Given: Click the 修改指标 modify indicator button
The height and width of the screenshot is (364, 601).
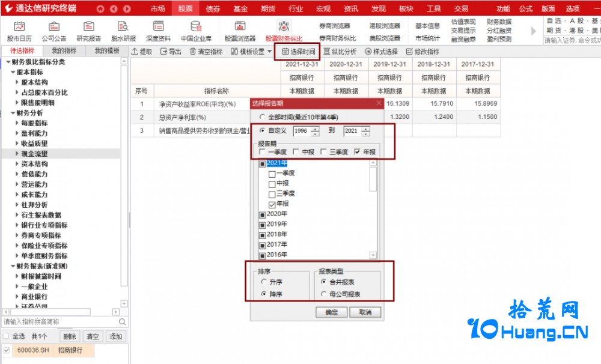Looking at the screenshot, I should (423, 51).
